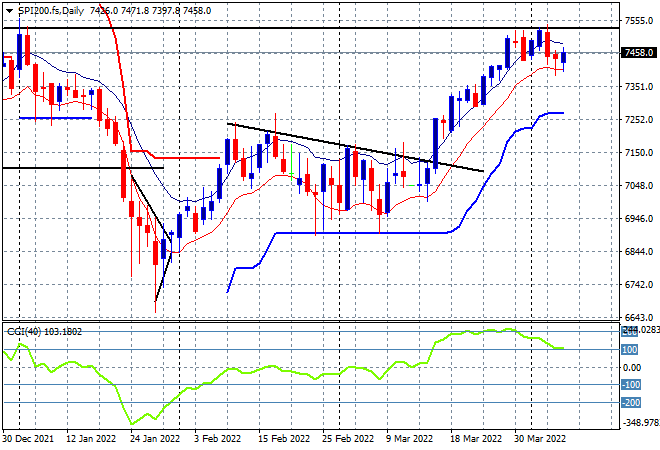Click the 6844.0 price axis label
Viewport: 660px width, 450px height.
tap(639, 252)
